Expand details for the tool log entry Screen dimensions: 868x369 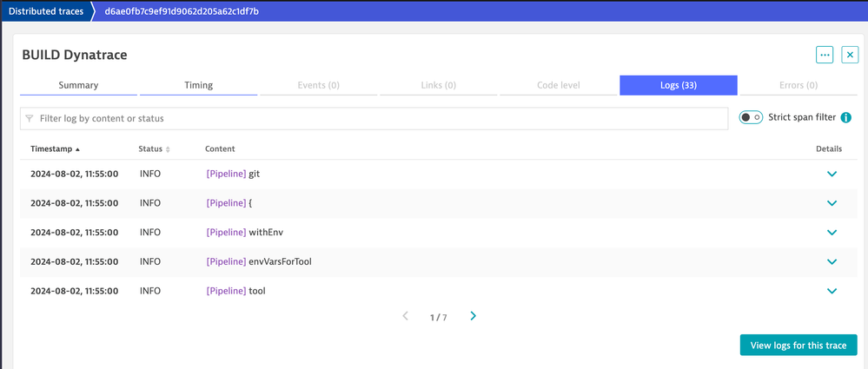click(x=832, y=291)
